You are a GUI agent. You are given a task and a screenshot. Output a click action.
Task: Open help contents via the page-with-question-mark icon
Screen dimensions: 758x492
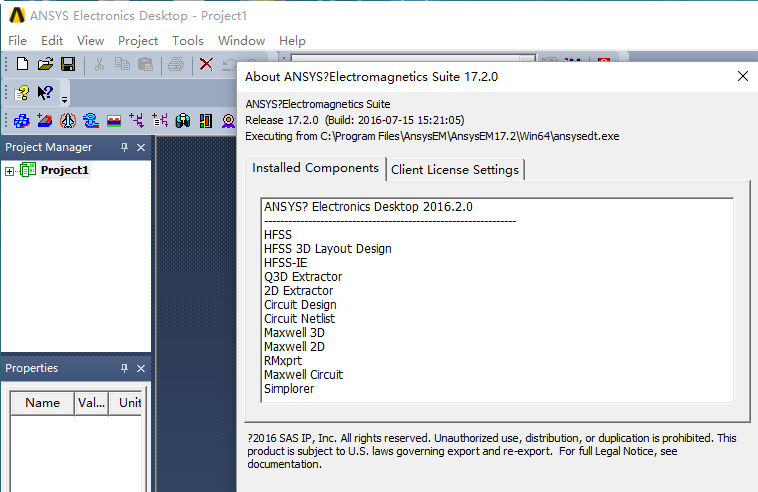[22, 92]
